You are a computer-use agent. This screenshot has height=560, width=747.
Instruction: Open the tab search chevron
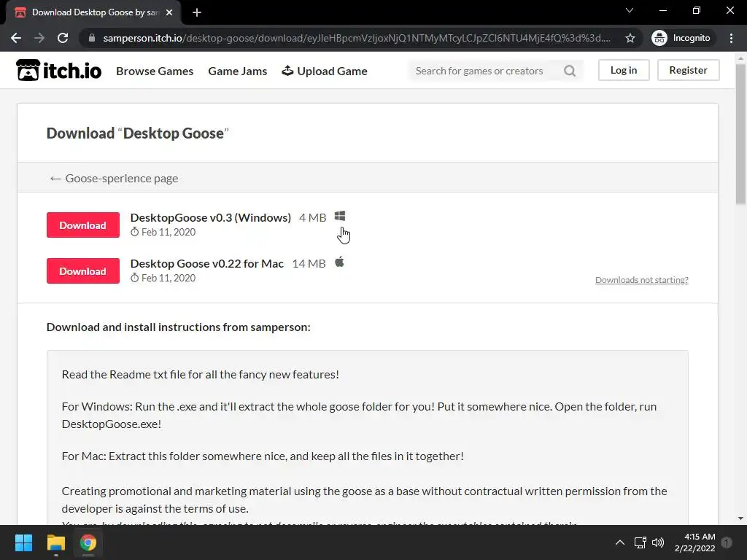630,10
